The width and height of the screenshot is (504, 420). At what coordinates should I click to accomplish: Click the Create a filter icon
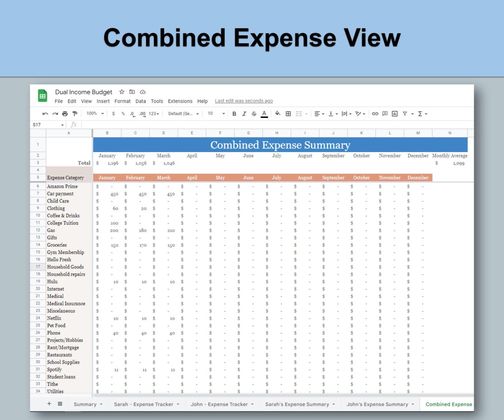[405, 114]
